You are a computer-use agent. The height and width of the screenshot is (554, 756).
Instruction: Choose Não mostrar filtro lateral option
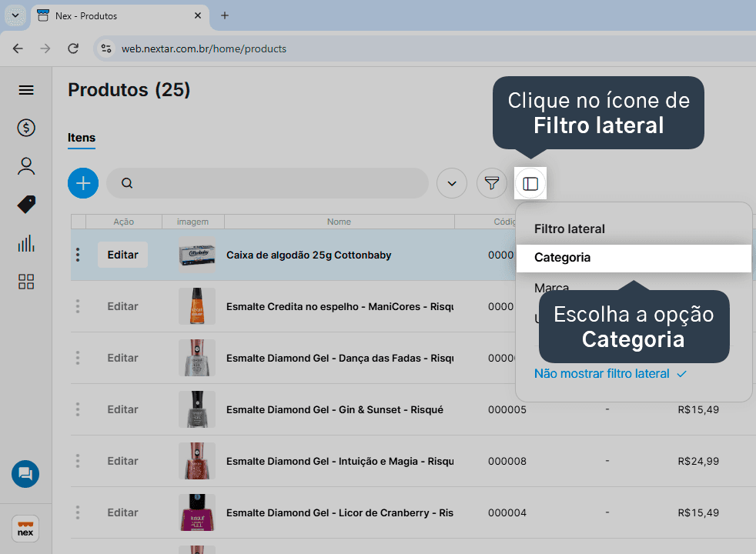[x=610, y=374]
